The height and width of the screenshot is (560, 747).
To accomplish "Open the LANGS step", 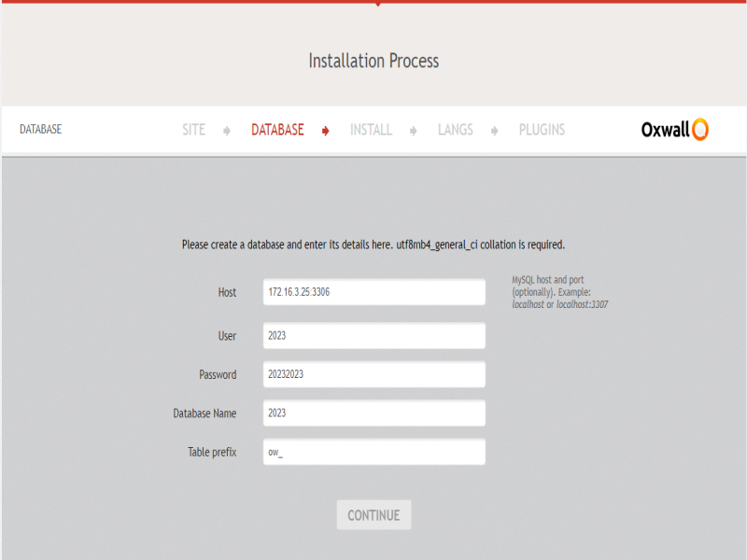I will pos(455,130).
